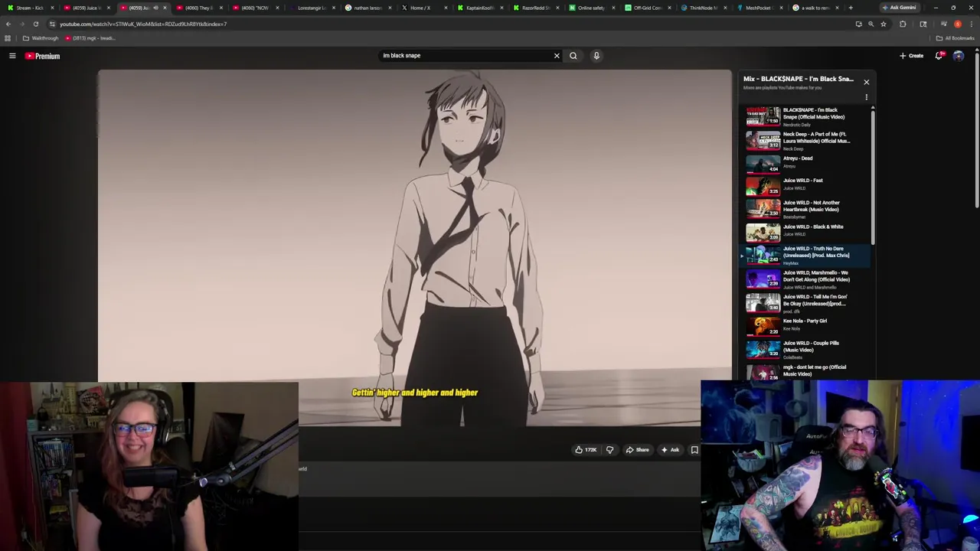Open the Ask button under video
The height and width of the screenshot is (551, 980).
point(670,450)
